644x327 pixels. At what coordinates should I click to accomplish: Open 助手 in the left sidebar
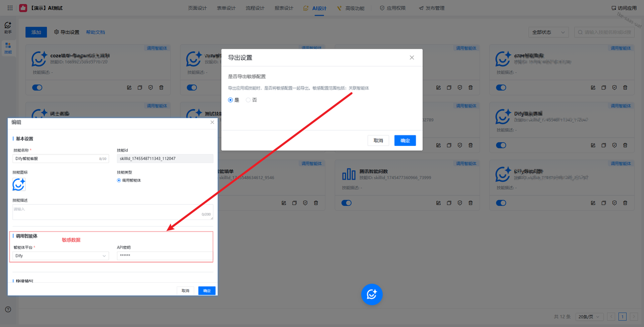(8, 27)
